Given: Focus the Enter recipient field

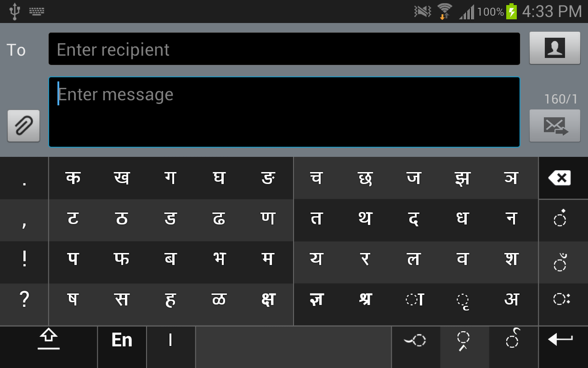Looking at the screenshot, I should click(x=284, y=49).
